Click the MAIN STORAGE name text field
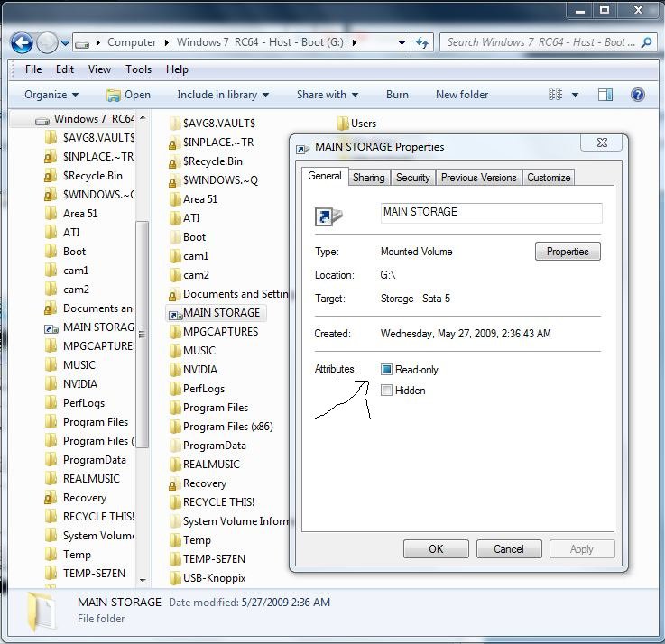The height and width of the screenshot is (644, 665). click(491, 212)
